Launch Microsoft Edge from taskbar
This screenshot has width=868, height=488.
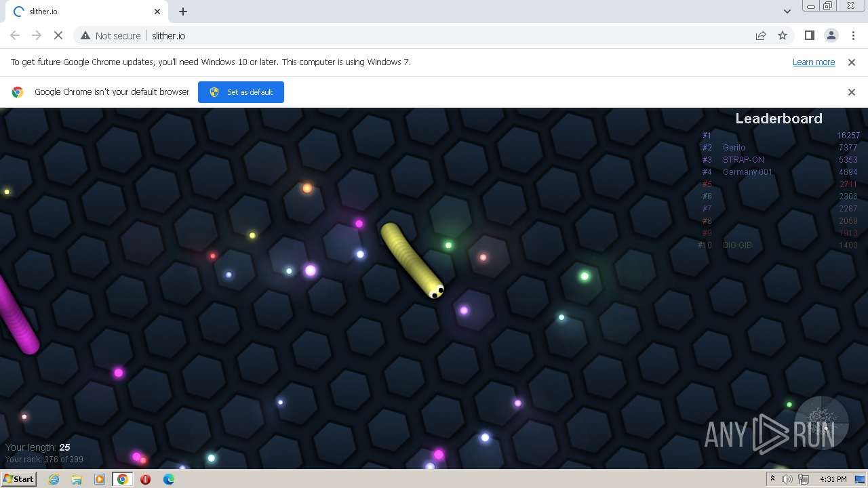169,479
